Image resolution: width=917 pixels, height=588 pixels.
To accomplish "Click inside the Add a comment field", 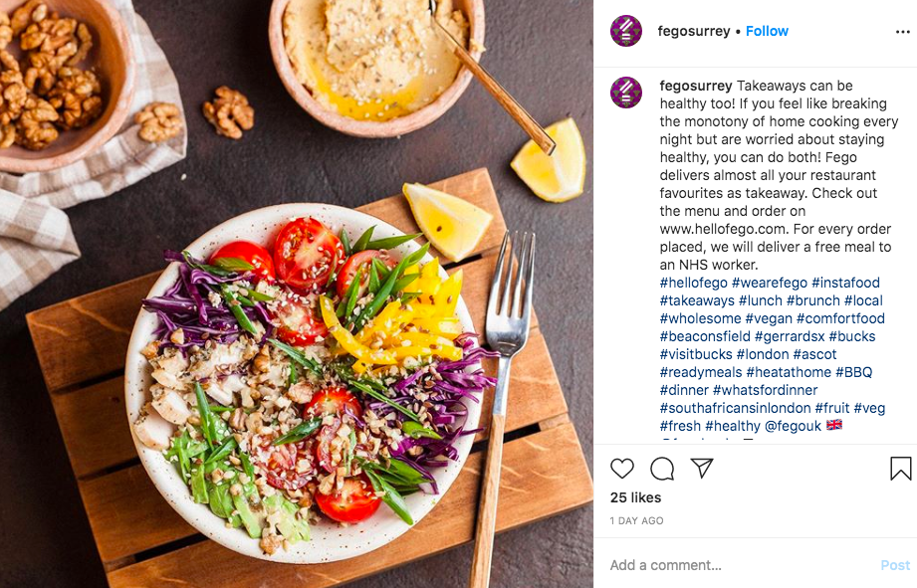I will [x=740, y=565].
